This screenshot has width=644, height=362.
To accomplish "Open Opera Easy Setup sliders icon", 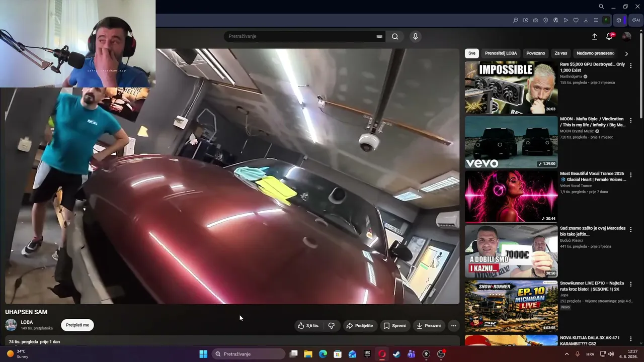I will click(596, 20).
